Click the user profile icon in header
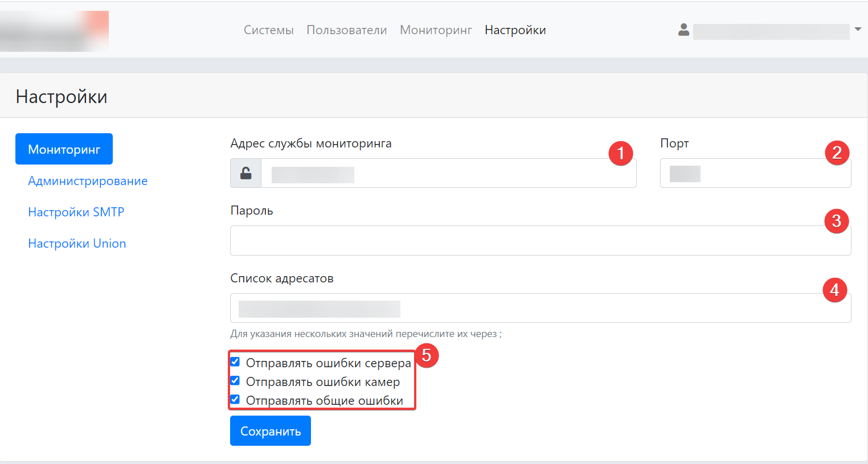Screen dimensions: 868x464 pos(683,30)
